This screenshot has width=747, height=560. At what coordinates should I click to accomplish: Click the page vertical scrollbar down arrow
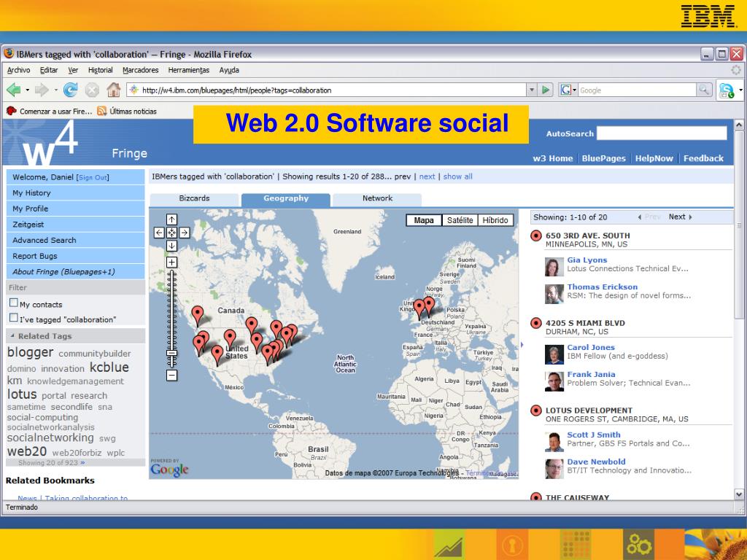point(739,494)
